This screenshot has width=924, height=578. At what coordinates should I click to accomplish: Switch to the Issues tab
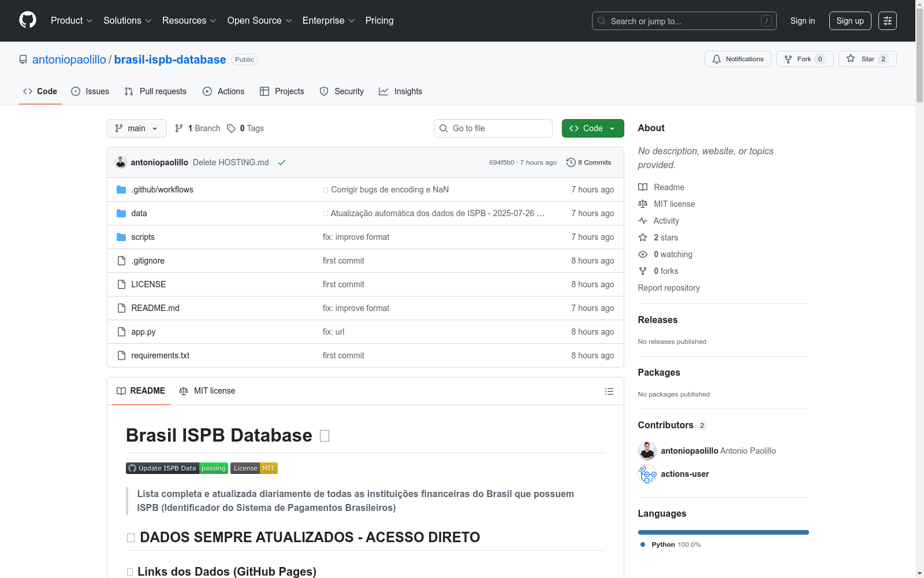pyautogui.click(x=90, y=91)
